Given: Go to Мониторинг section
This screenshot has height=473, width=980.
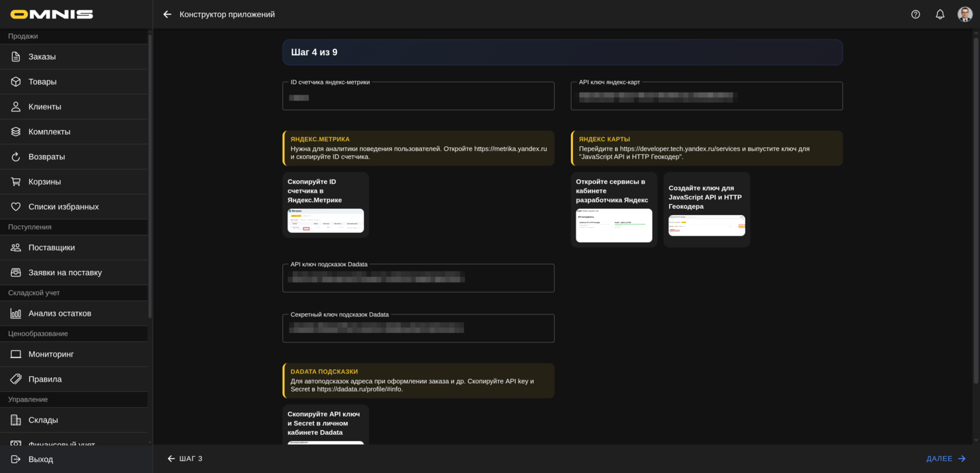Looking at the screenshot, I should (51, 355).
